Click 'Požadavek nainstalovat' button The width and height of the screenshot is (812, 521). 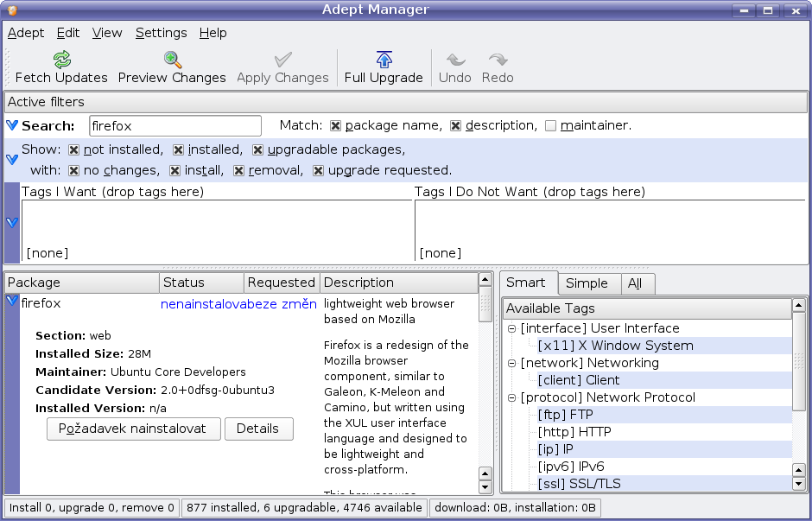[134, 429]
